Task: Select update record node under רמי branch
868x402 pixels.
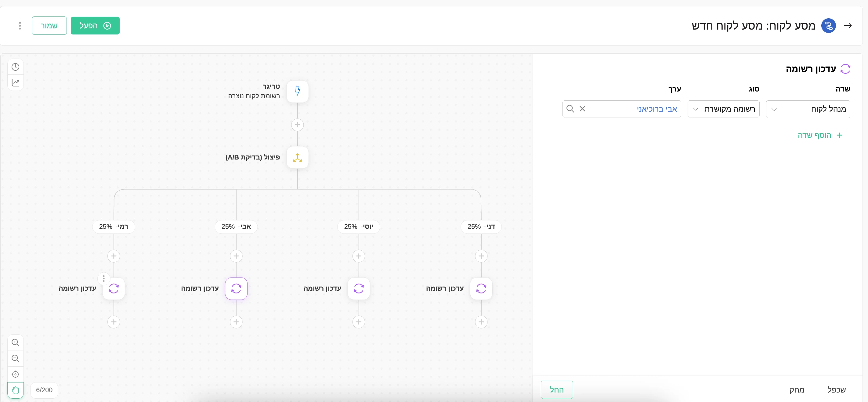Action: click(114, 289)
